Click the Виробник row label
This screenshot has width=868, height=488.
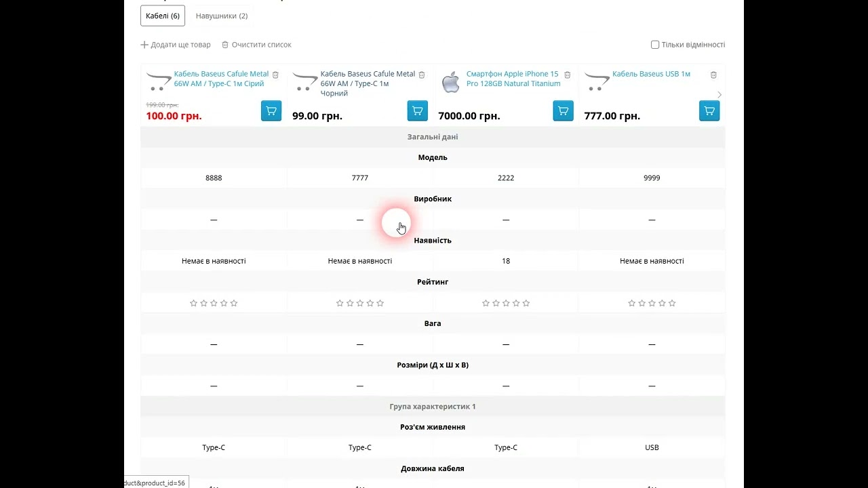pos(433,199)
